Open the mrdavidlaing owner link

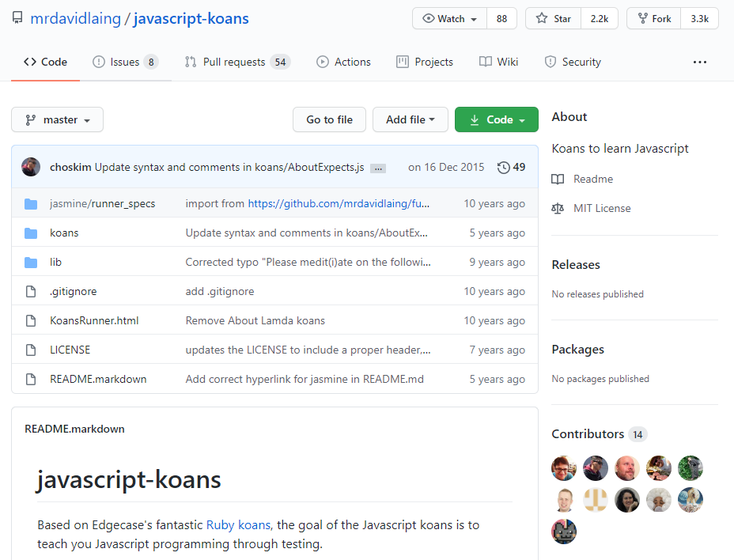point(75,19)
